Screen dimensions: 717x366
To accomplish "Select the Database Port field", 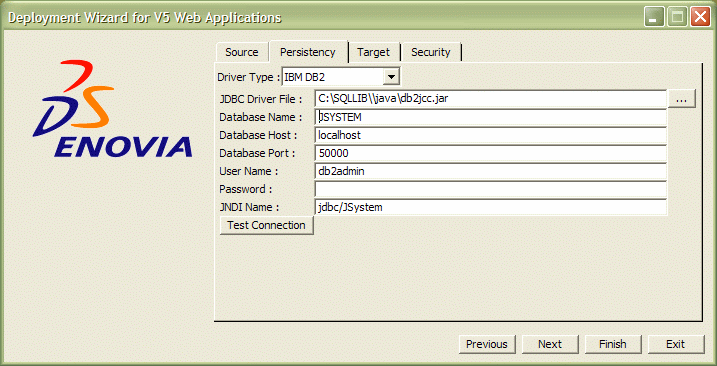I will (x=490, y=153).
